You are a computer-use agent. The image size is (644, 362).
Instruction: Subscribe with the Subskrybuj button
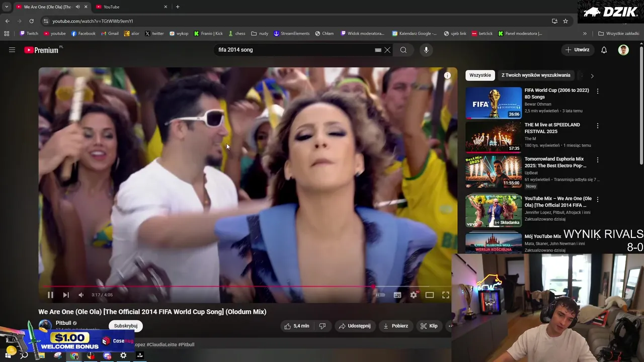126,326
